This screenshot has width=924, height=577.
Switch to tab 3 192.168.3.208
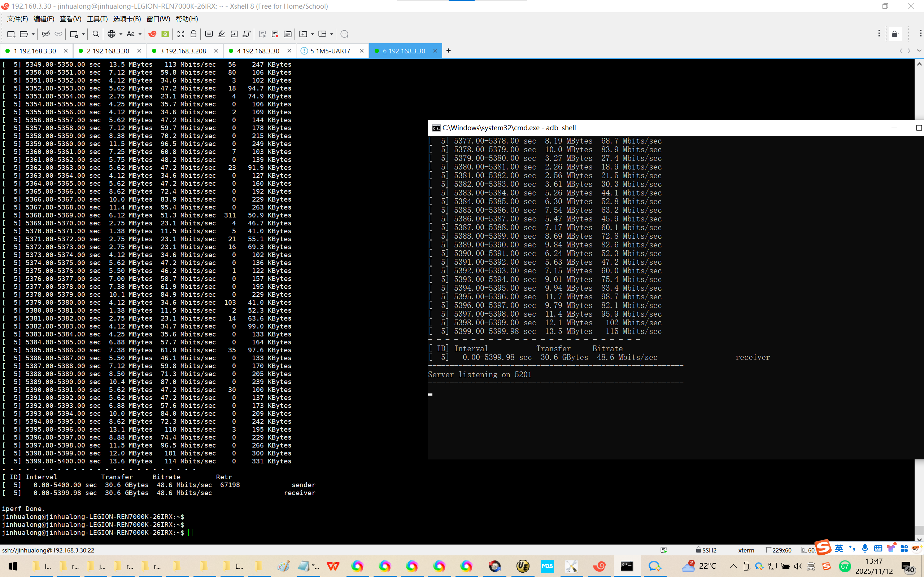coord(183,51)
